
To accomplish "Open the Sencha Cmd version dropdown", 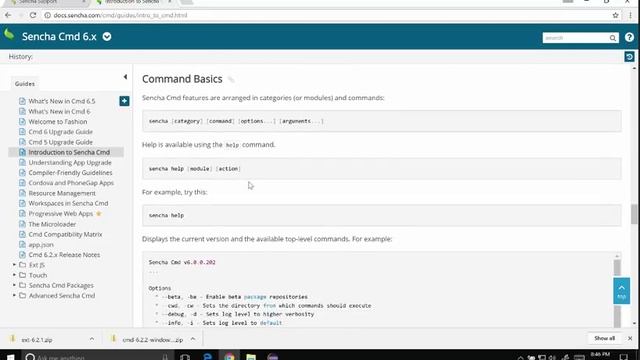I will [107, 37].
